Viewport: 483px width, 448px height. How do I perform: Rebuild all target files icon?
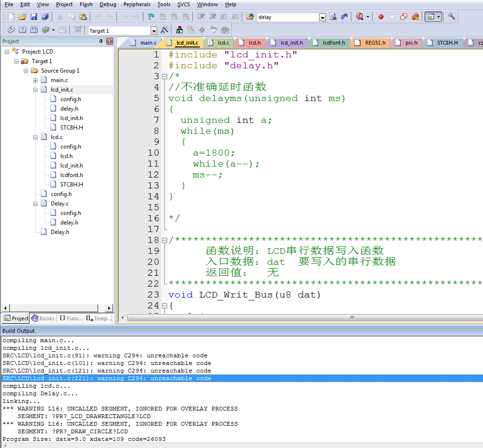tap(34, 30)
